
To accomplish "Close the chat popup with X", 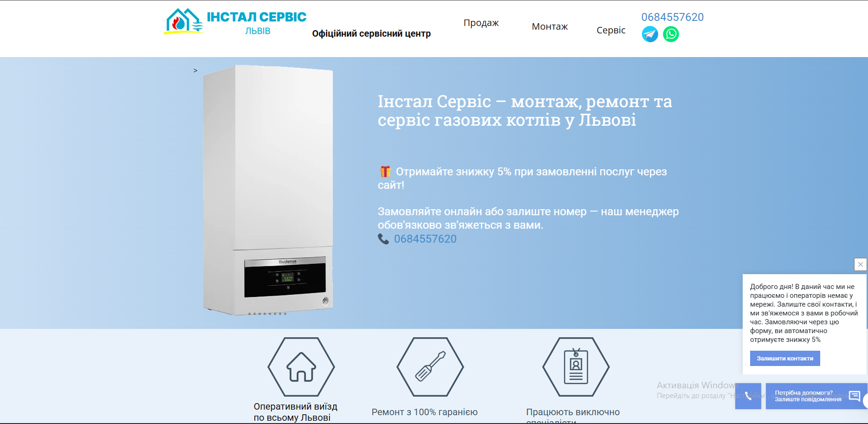I will tap(861, 264).
